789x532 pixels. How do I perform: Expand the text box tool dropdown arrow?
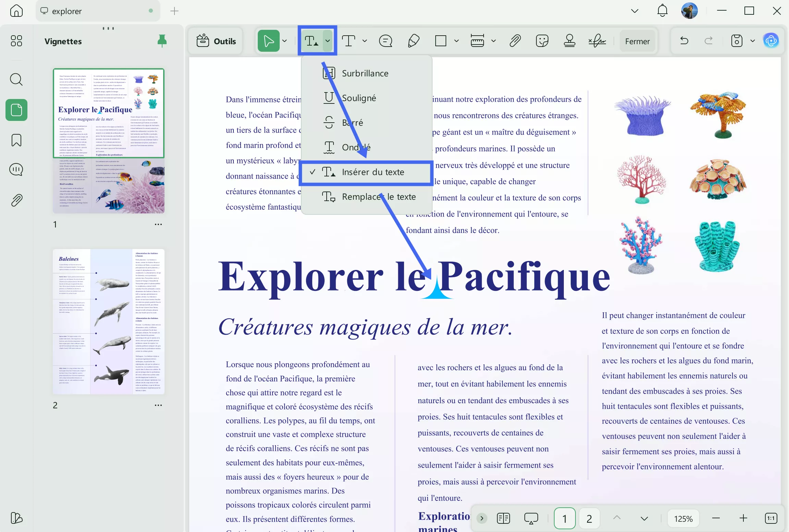coord(365,41)
